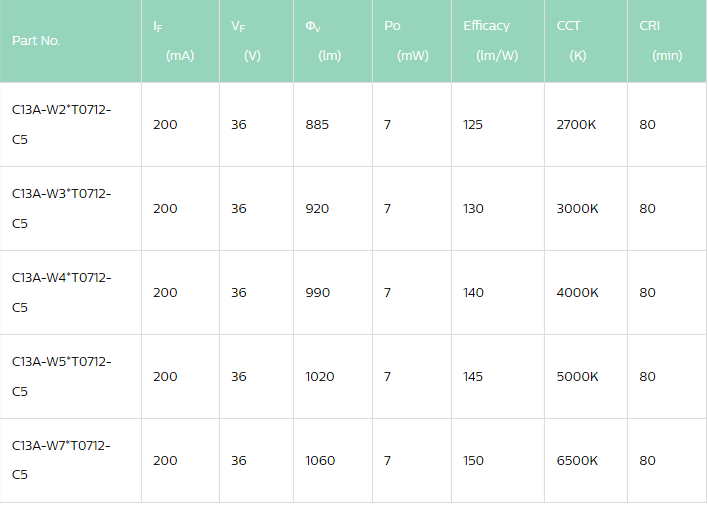Click the 1020 luminous flux cell

pos(321,377)
